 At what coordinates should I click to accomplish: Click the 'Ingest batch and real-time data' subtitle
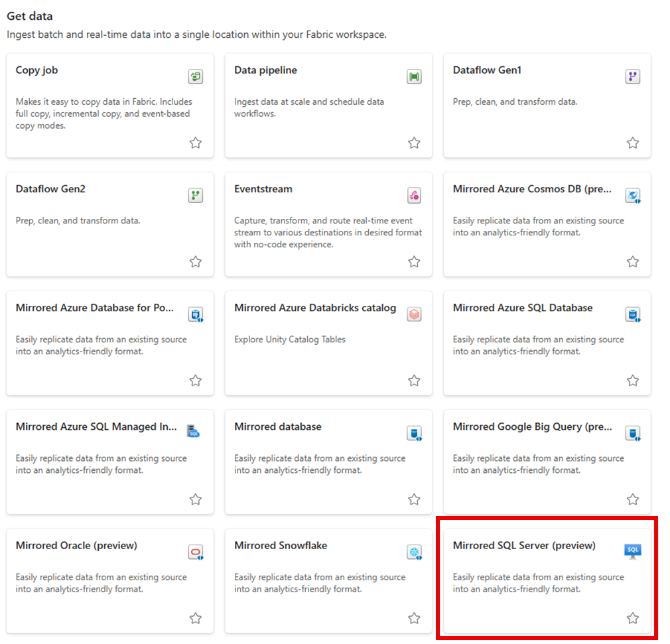[196, 34]
